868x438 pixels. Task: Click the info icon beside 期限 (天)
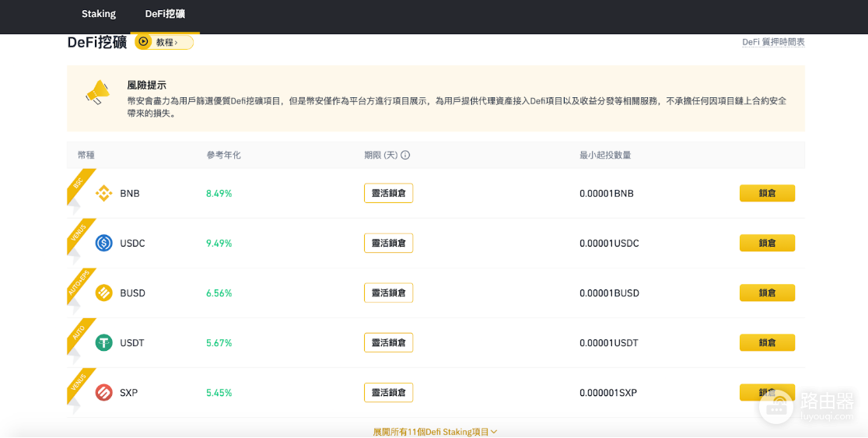coord(405,155)
